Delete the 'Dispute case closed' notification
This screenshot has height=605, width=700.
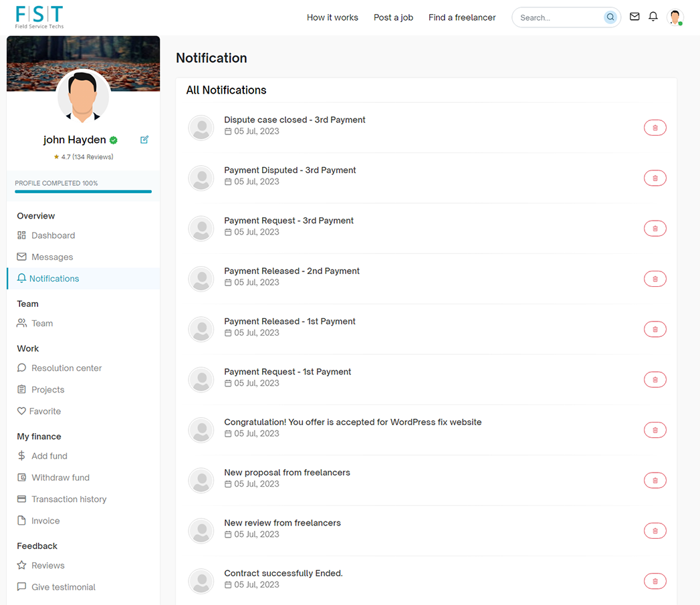point(655,128)
